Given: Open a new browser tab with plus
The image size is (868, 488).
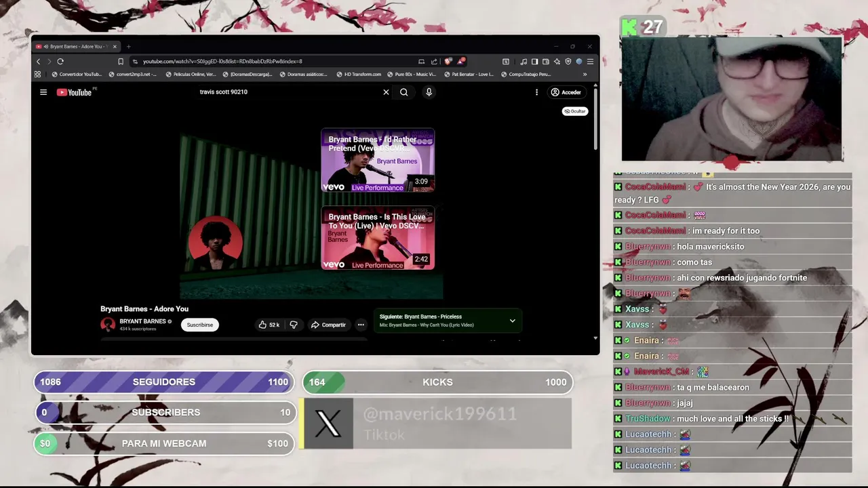Looking at the screenshot, I should [x=128, y=46].
